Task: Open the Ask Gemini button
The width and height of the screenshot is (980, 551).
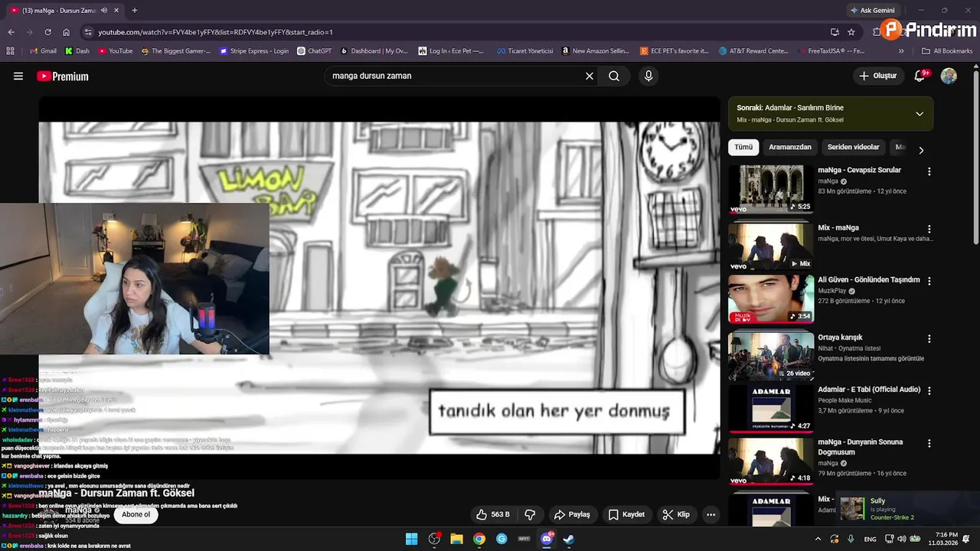Action: [872, 11]
